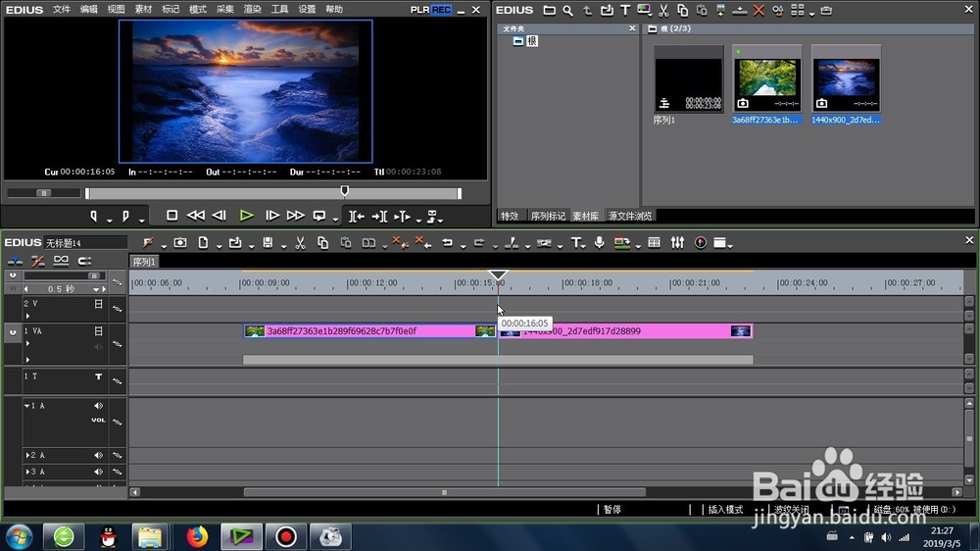Click the timeline toolbar camera snapshot icon
Screen dimensions: 980x551
coord(180,243)
